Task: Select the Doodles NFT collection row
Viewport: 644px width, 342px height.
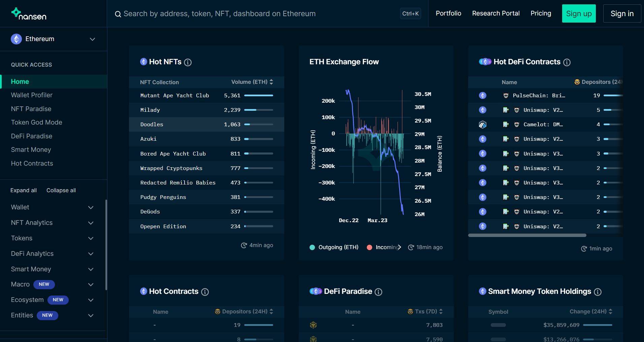Action: 206,125
